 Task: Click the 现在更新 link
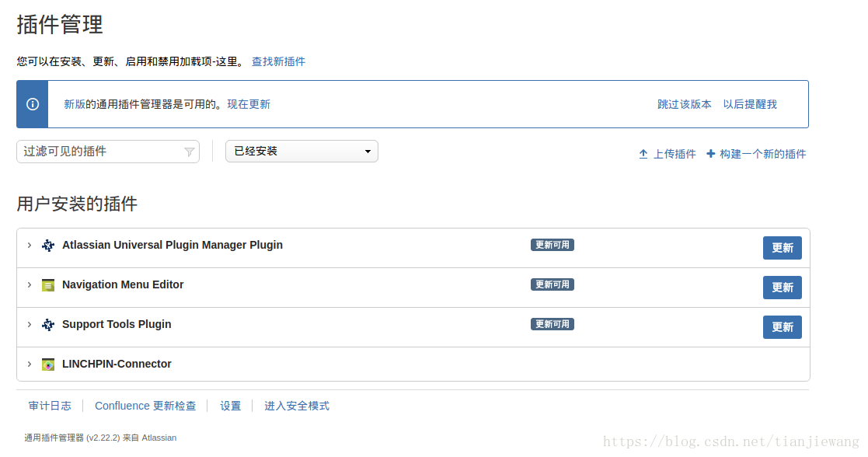pyautogui.click(x=249, y=104)
